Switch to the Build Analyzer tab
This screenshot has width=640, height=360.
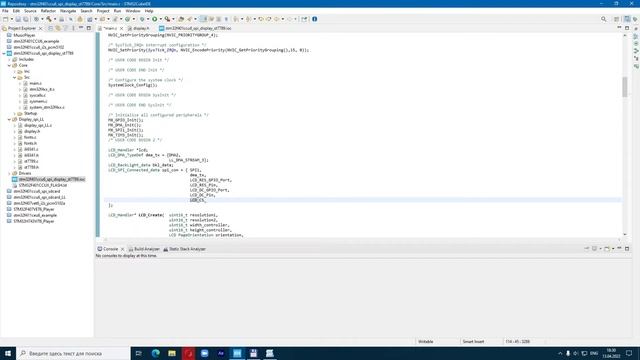[144, 249]
